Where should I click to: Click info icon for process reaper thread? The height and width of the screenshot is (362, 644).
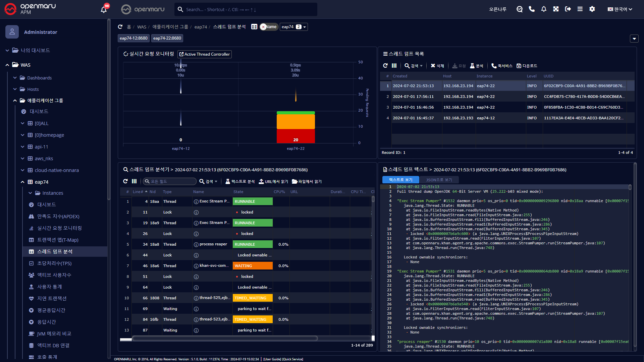coord(196,244)
